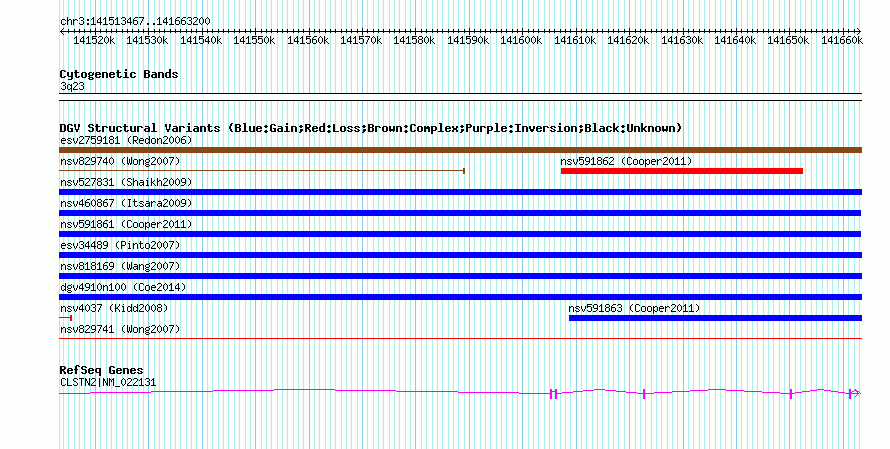Click the blue bar under nsv527831
890x449 pixels.
(x=460, y=192)
